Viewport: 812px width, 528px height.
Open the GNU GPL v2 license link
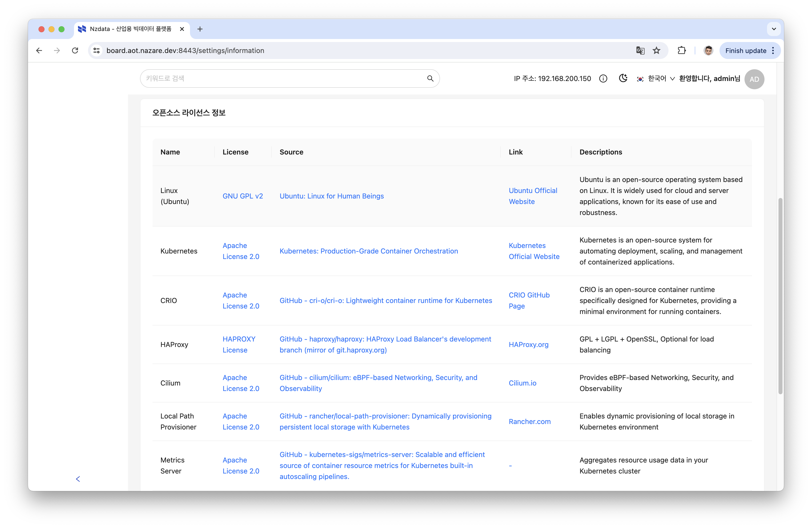[x=242, y=196]
